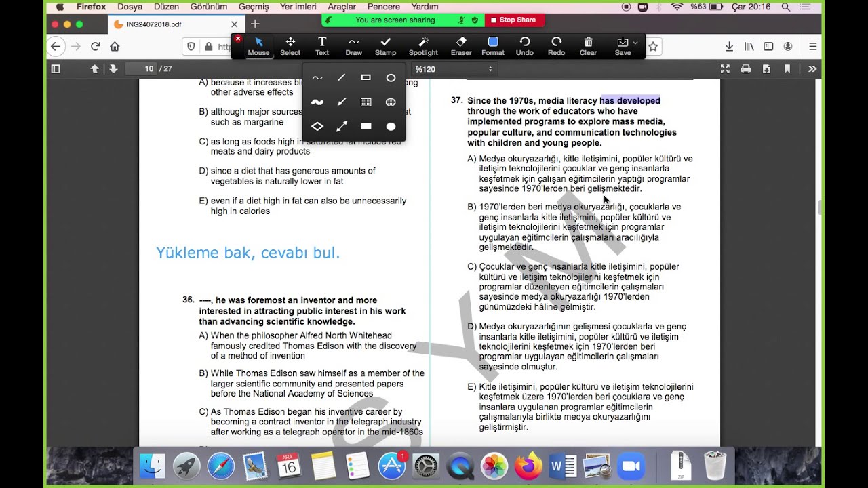
Task: Open the PDF current view bookmark
Action: 787,69
